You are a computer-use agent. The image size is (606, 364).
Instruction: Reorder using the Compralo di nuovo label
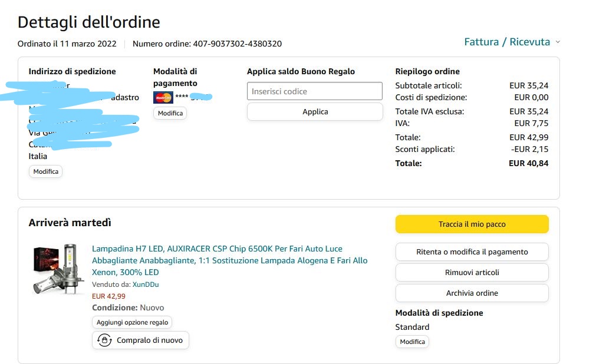[x=150, y=340]
